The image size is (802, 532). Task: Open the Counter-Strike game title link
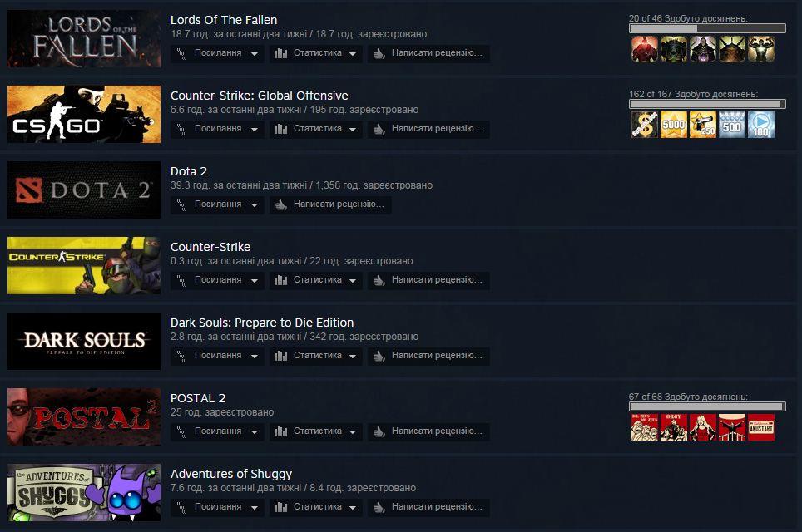point(210,247)
